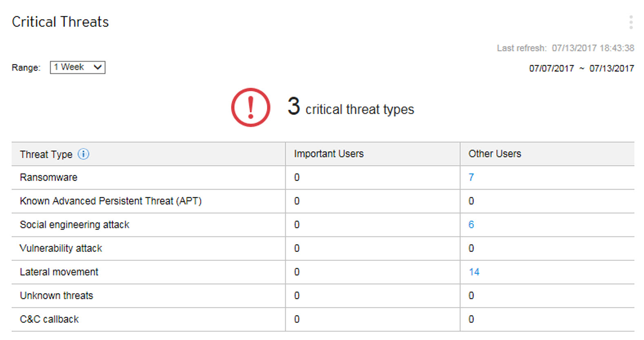Image resolution: width=644 pixels, height=340 pixels.
Task: Click the Important Users column header
Action: [329, 154]
